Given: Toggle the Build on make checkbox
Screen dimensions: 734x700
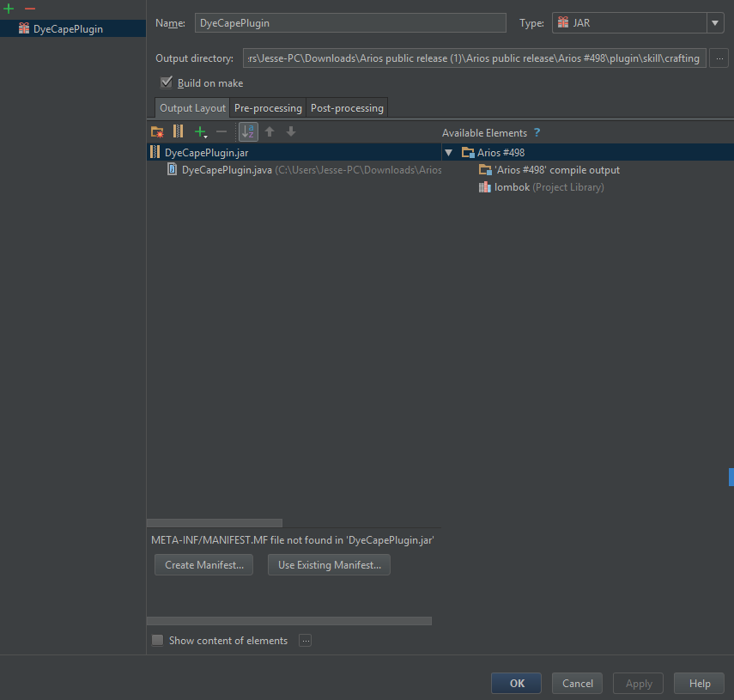Looking at the screenshot, I should click(167, 82).
